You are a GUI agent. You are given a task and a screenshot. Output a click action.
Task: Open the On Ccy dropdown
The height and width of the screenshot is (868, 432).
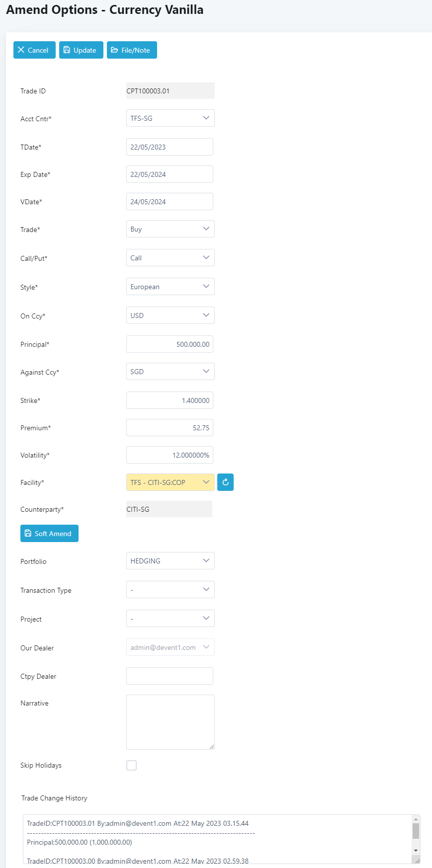pyautogui.click(x=170, y=316)
